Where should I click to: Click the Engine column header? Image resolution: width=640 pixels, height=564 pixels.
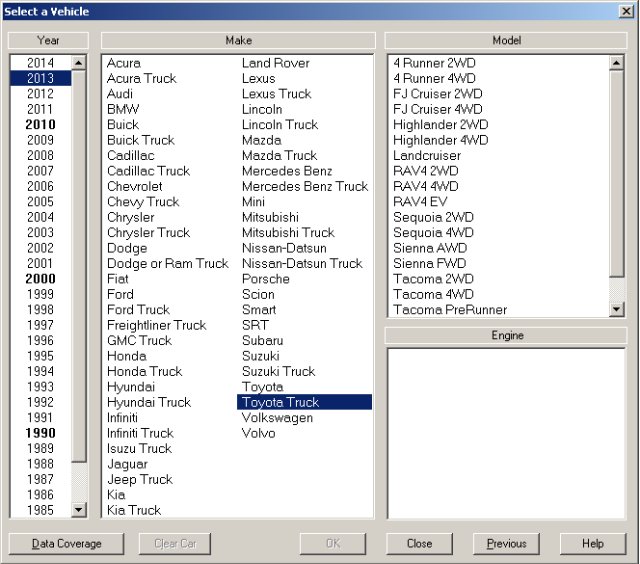506,335
